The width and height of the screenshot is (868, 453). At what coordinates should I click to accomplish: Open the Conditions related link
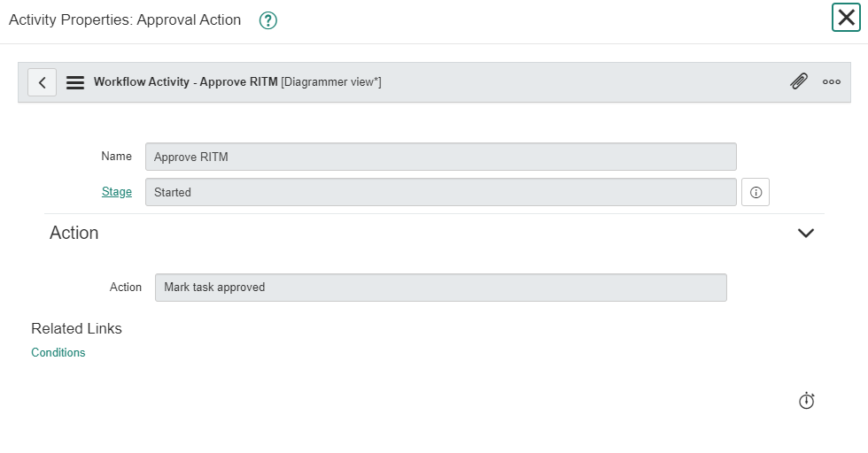pyautogui.click(x=58, y=352)
